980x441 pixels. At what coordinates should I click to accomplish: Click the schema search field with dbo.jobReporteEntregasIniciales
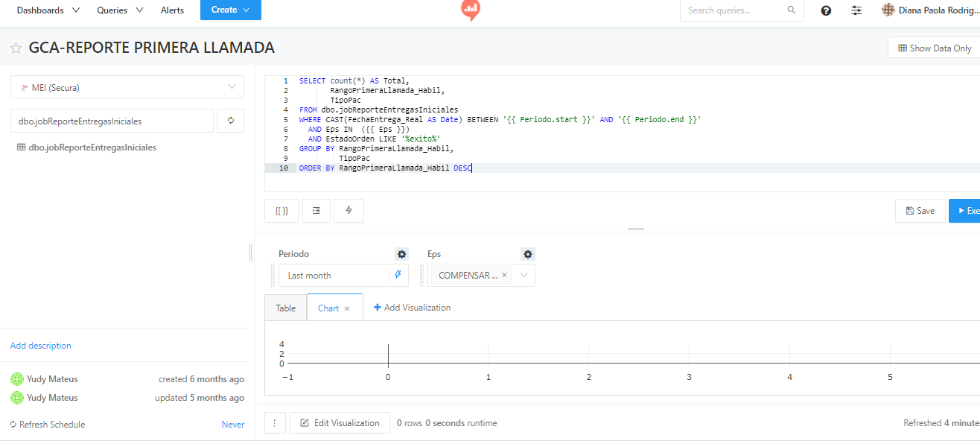(x=112, y=121)
